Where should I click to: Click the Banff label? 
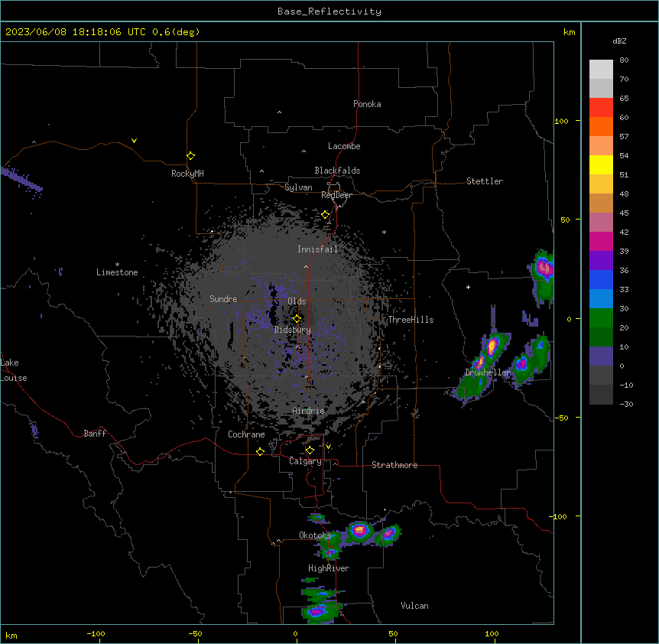click(x=95, y=434)
